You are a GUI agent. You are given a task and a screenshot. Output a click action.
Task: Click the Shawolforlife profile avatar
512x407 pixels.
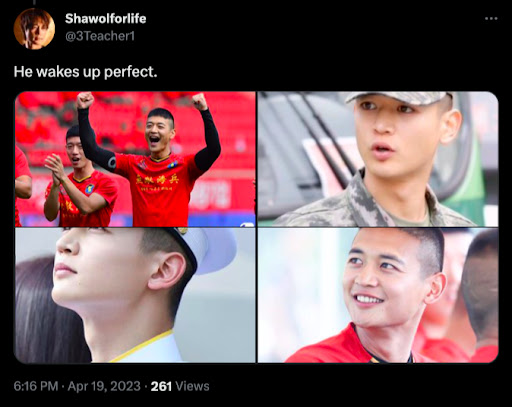(34, 29)
